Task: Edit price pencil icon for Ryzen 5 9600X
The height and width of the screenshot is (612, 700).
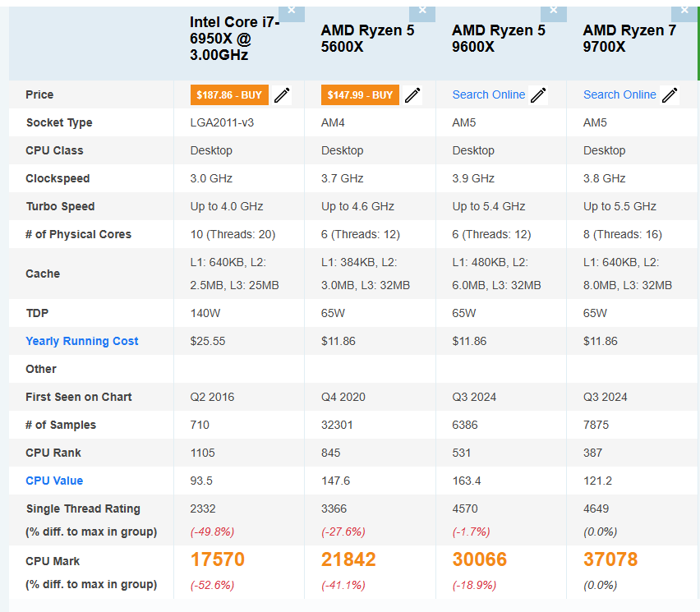Action: [538, 95]
